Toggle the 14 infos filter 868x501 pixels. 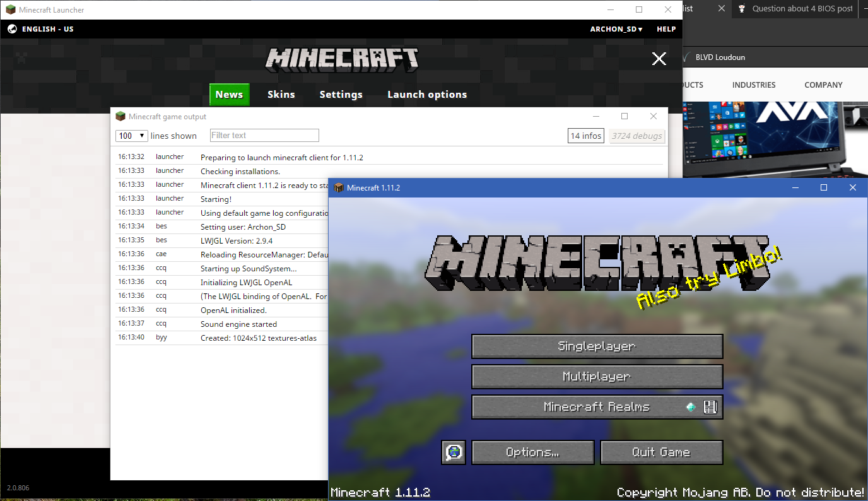(586, 136)
